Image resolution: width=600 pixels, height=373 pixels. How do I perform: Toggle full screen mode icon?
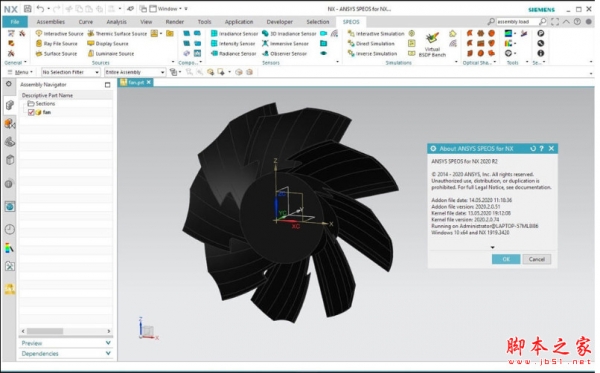[555, 22]
